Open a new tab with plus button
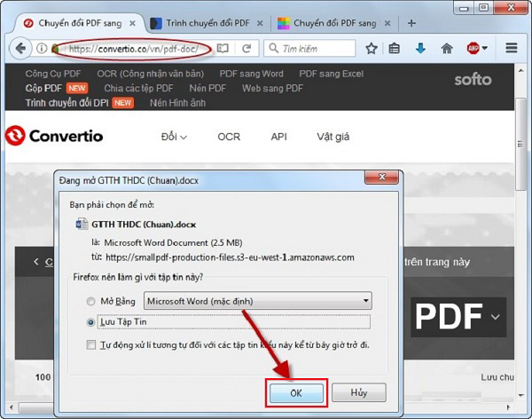Image resolution: width=532 pixels, height=419 pixels. (411, 23)
